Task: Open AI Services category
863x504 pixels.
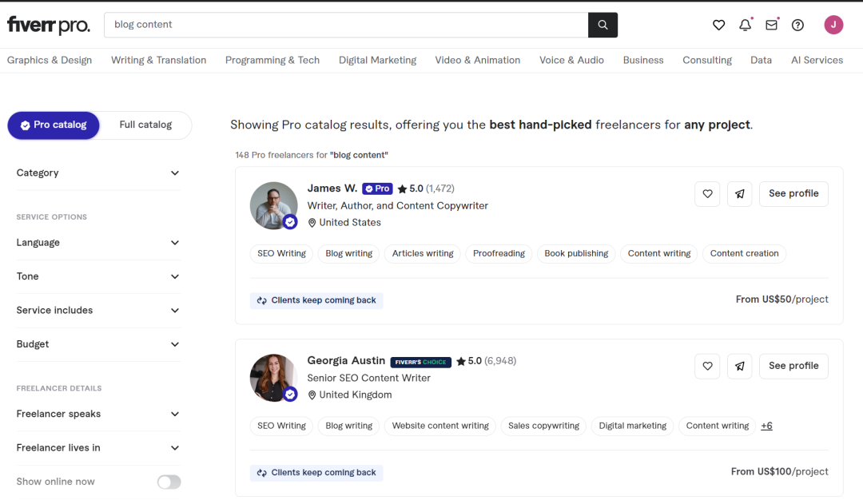Action: tap(817, 60)
